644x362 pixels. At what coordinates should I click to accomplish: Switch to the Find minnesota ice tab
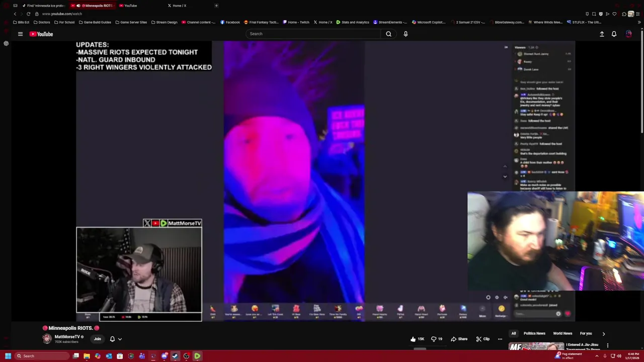tap(44, 6)
